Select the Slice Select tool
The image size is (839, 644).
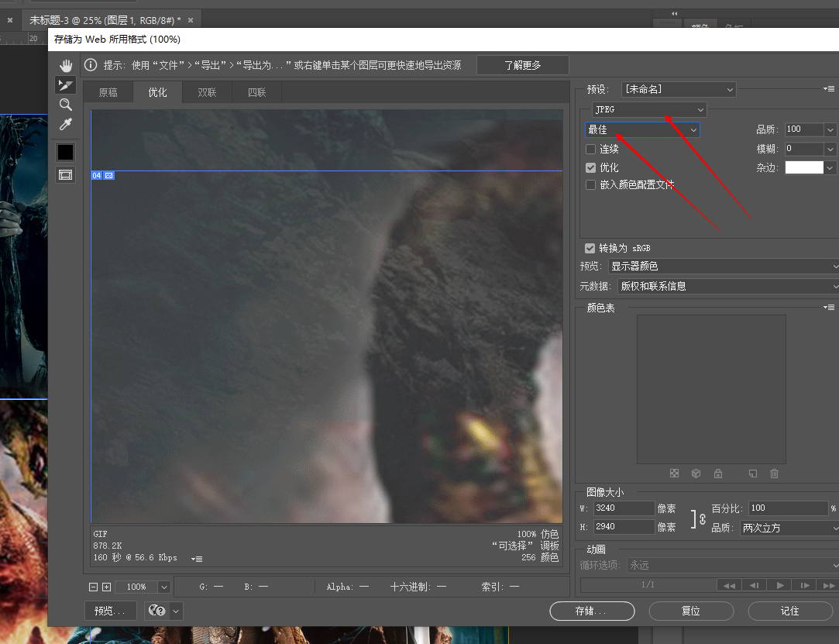click(66, 85)
